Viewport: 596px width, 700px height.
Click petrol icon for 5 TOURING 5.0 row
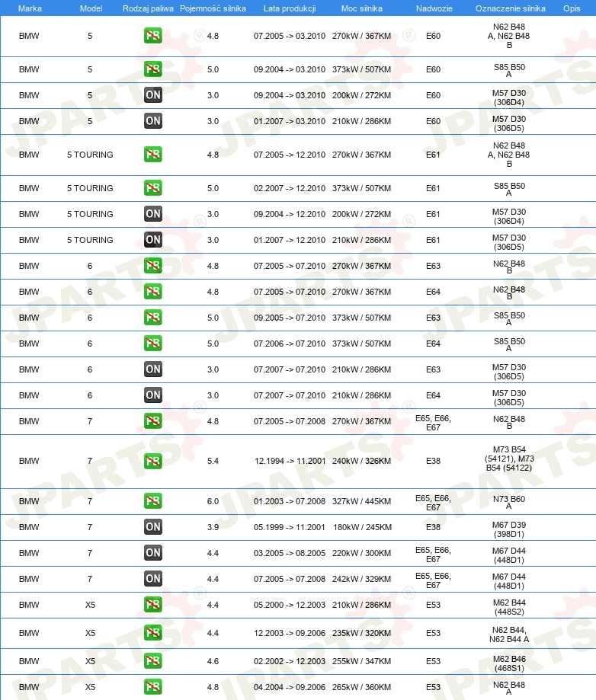pos(152,188)
